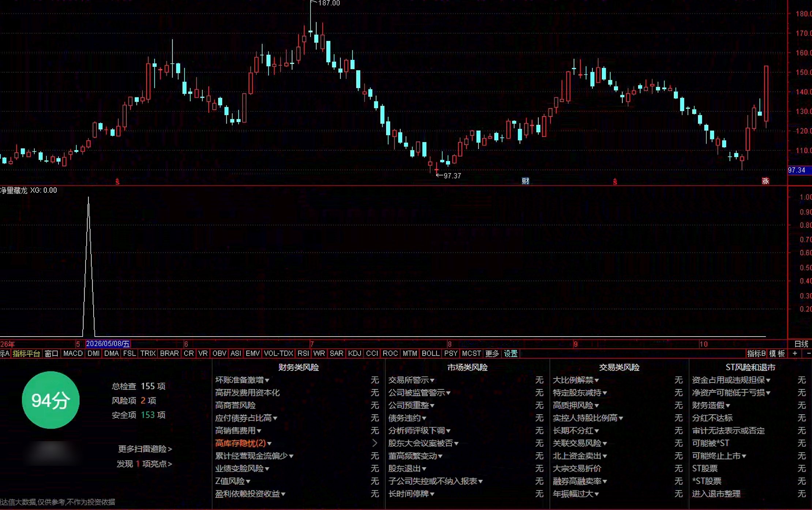Select SAR indicator tab
The height and width of the screenshot is (510, 812).
pos(337,353)
